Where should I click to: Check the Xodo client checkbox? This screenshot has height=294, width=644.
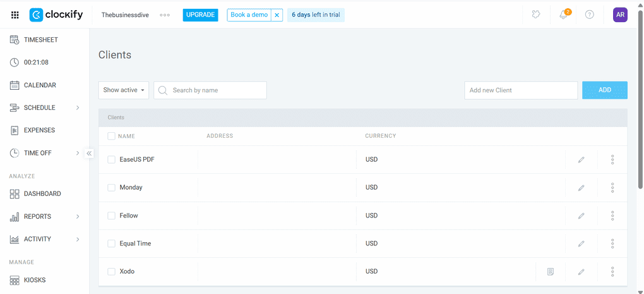(111, 271)
